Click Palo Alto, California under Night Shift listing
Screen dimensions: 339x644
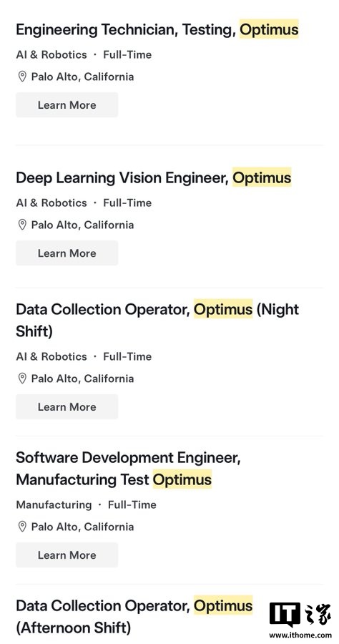pos(82,379)
